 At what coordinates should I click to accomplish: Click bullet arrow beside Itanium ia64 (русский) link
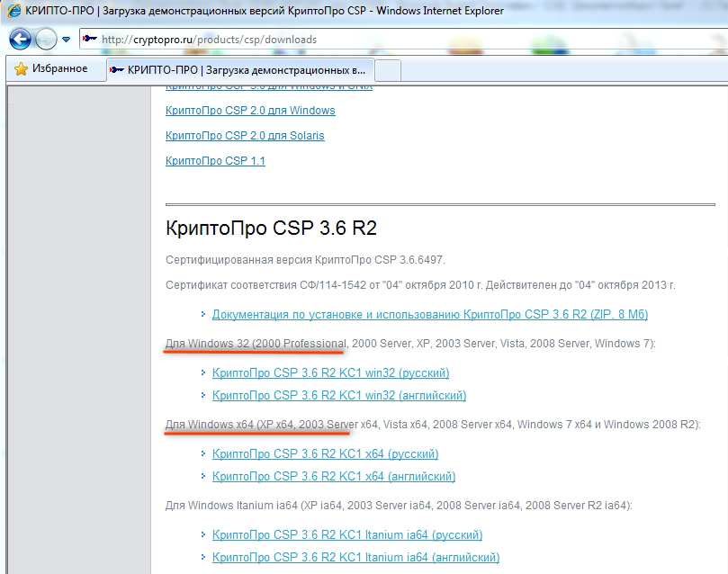tap(202, 534)
